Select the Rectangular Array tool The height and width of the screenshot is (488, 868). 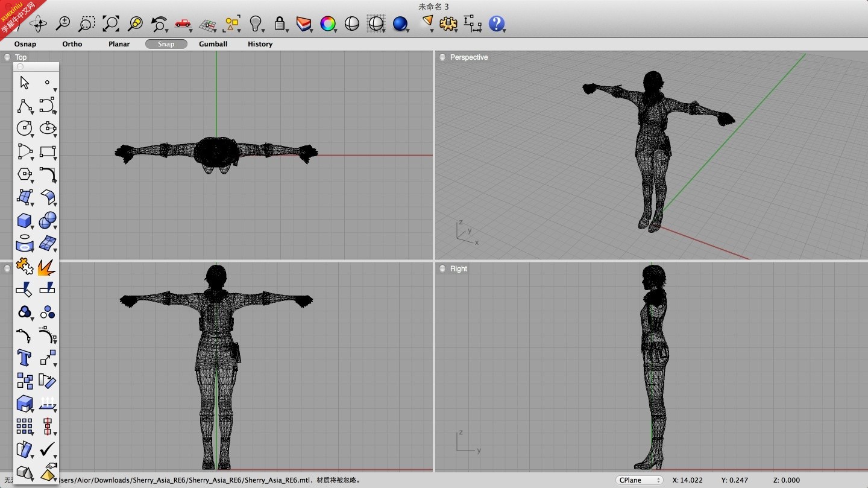pyautogui.click(x=24, y=426)
